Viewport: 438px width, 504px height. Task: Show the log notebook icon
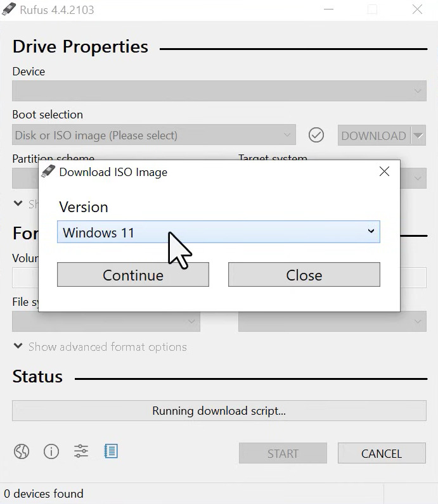[x=111, y=451]
